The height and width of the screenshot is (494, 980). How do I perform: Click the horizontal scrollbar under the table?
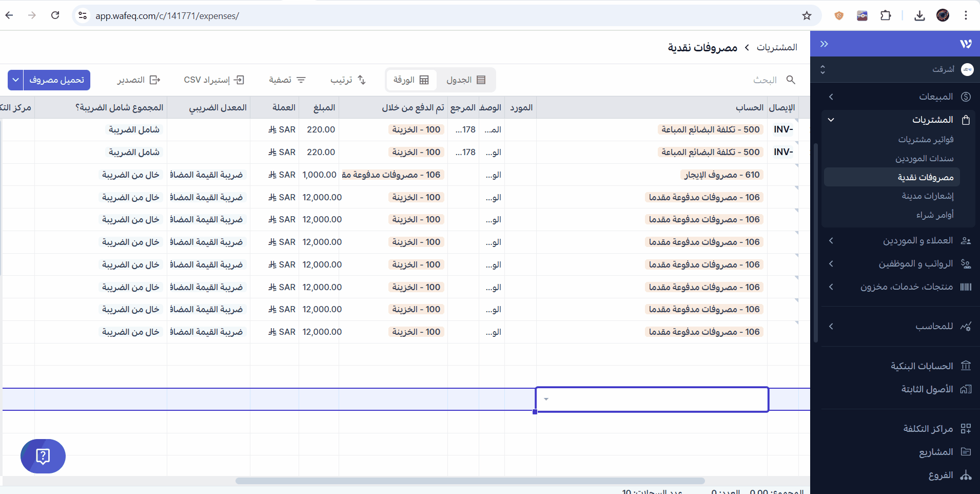tap(469, 481)
